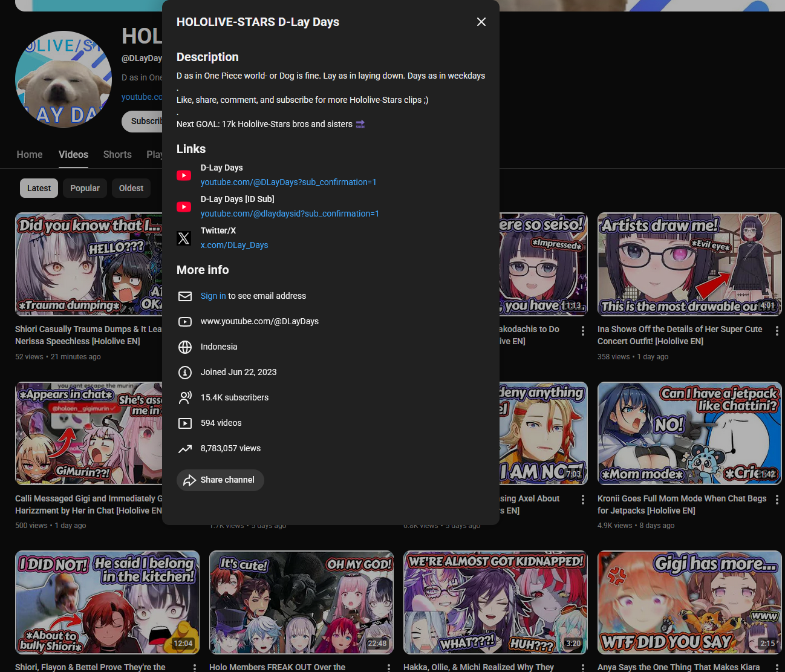
Task: Open menu for Hakka, Ollie & Michi video
Action: click(x=583, y=667)
